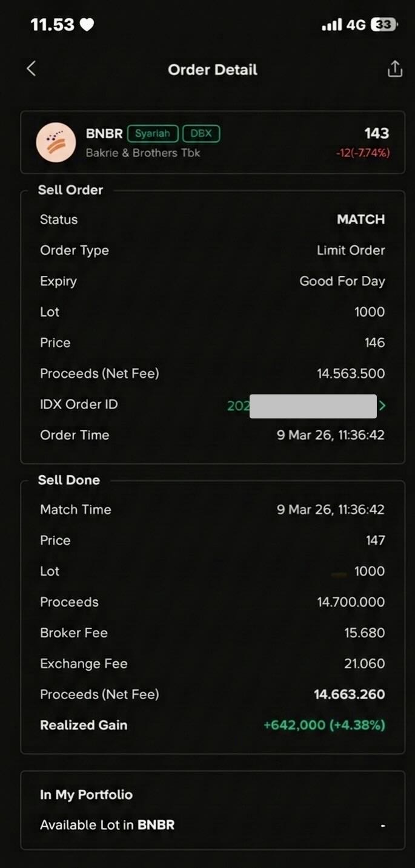This screenshot has height=868, width=415.
Task: Tap Available Lot in BNBR row
Action: point(213,825)
